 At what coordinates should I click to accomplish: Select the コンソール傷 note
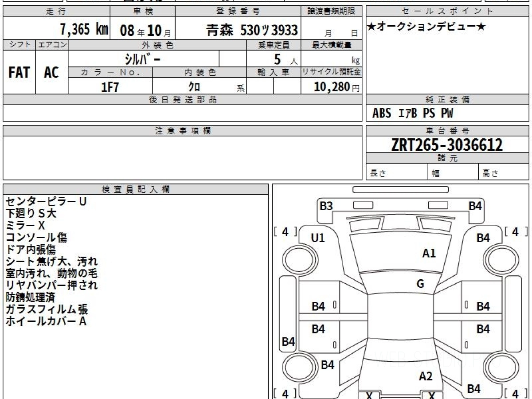coord(36,237)
